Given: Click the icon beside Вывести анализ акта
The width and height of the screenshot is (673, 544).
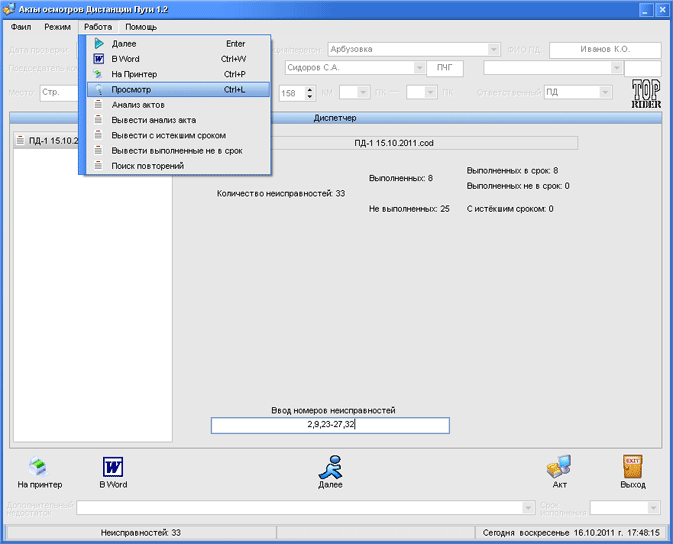Looking at the screenshot, I should 98,120.
